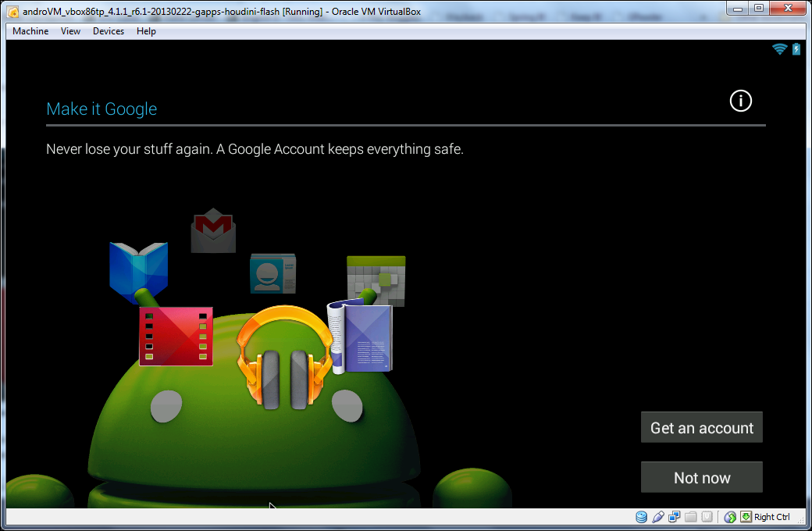
Task: Open the View menu
Action: coord(70,31)
